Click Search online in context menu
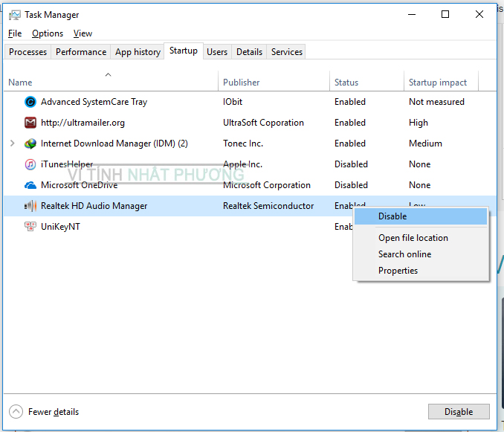This screenshot has width=504, height=432. click(x=404, y=254)
